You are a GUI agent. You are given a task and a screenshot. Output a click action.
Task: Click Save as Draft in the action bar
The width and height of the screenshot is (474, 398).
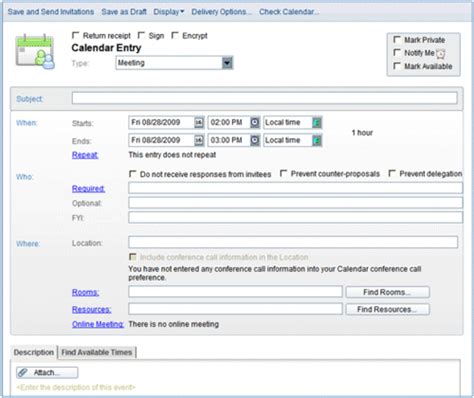124,12
